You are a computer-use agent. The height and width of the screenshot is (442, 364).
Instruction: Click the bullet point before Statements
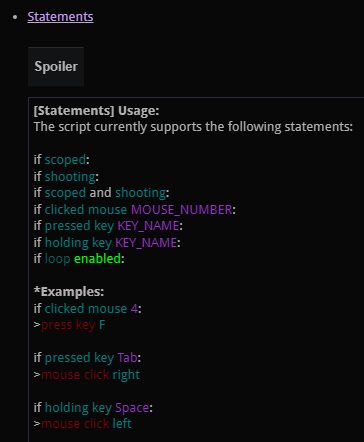coord(15,17)
